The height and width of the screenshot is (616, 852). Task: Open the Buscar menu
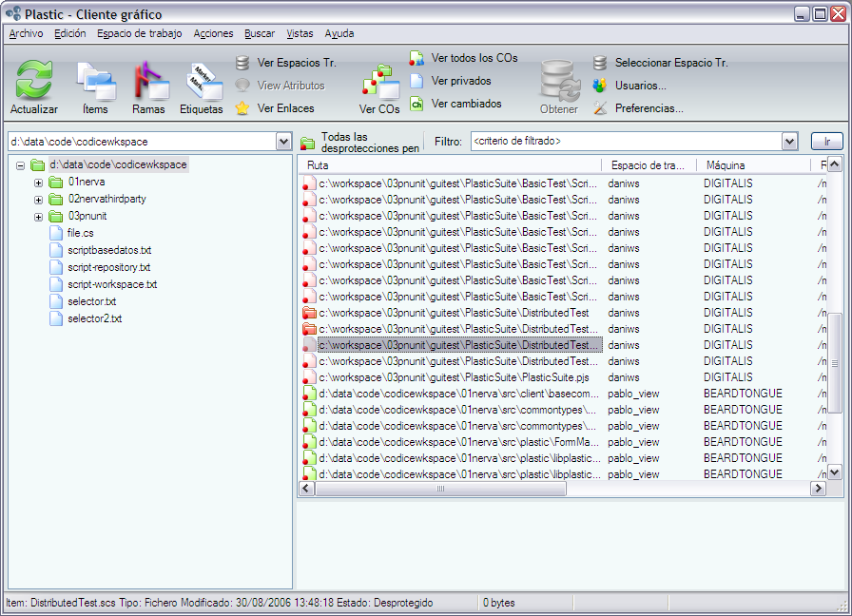tap(260, 33)
